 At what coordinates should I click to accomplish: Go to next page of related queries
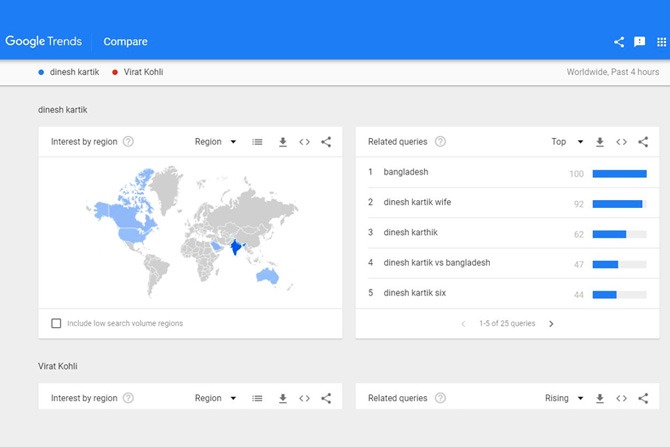point(551,323)
